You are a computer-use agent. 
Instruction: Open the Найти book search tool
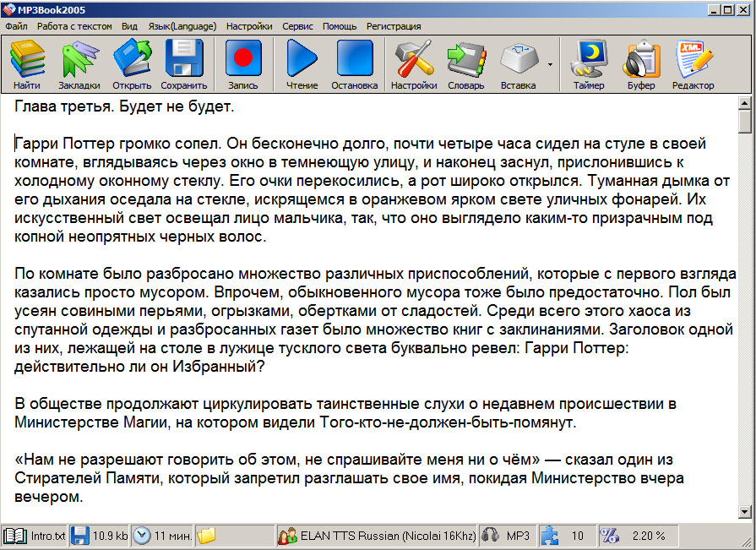pyautogui.click(x=28, y=64)
